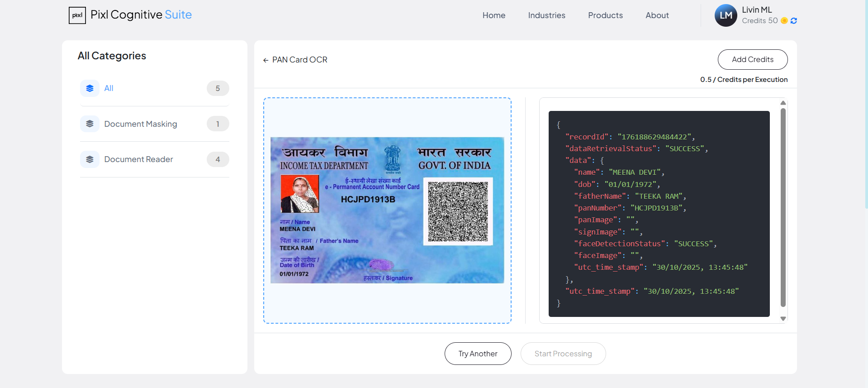The image size is (868, 388).
Task: Click the PAN number HCJPD1913B on the card
Action: pyautogui.click(x=368, y=199)
